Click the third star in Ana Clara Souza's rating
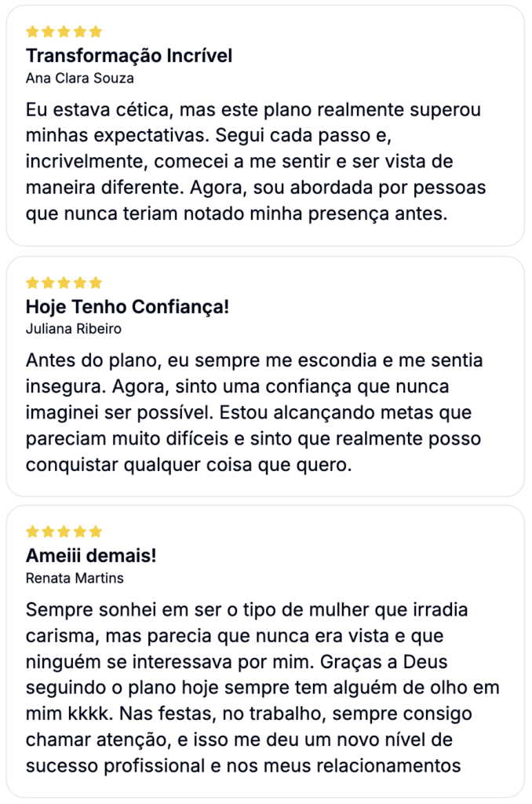 tap(64, 31)
